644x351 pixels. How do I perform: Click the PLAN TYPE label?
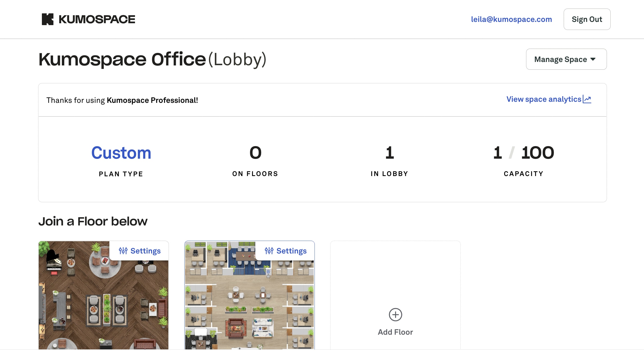(121, 174)
